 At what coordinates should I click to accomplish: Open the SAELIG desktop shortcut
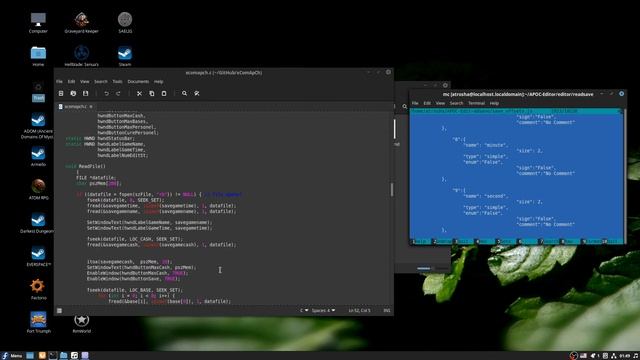click(x=125, y=23)
